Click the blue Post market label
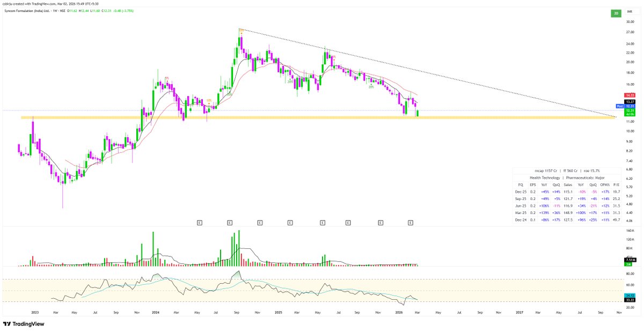This screenshot has height=332, width=644. 619,106
